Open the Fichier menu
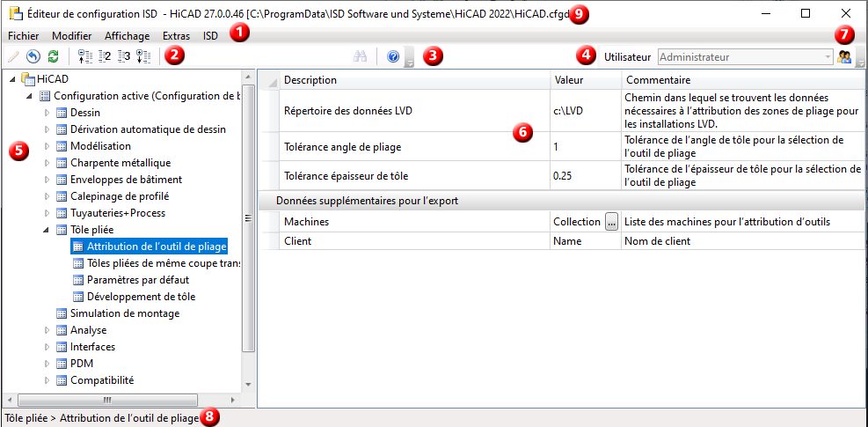The width and height of the screenshot is (868, 427). 24,36
